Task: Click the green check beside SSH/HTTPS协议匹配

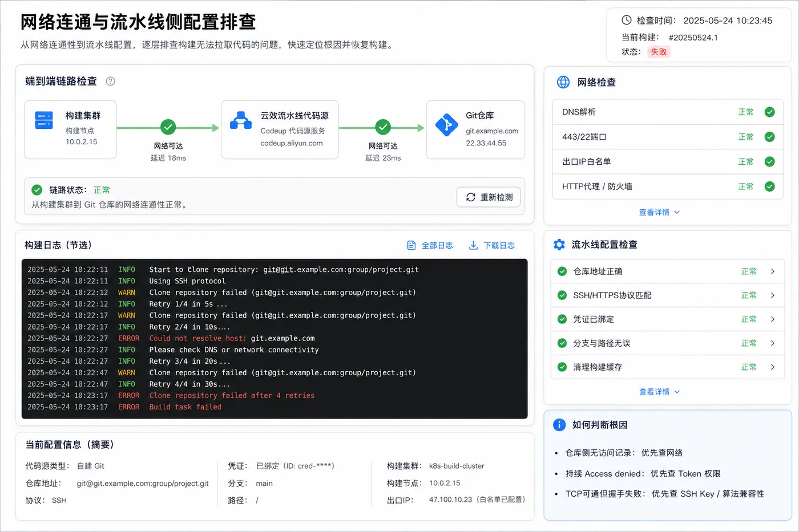Action: [x=562, y=295]
